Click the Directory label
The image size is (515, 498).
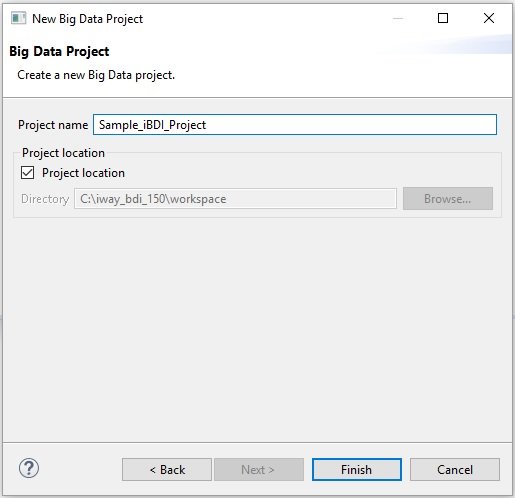coord(45,199)
